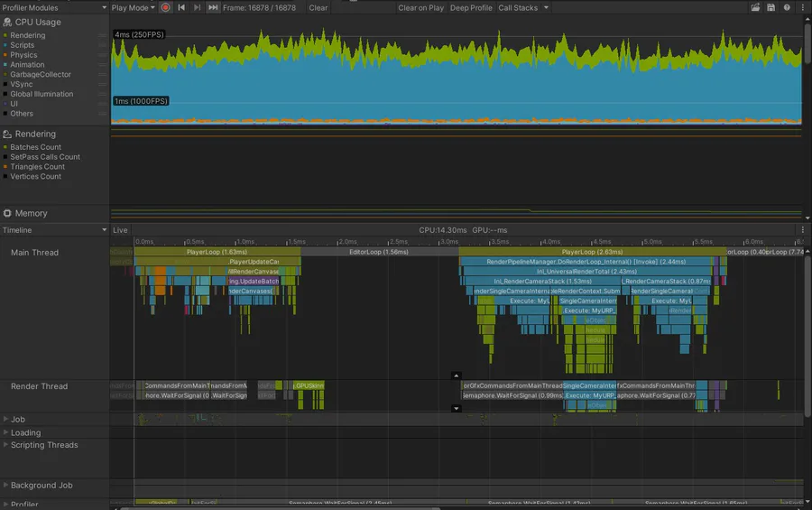Select the CPU Usage module title

(x=38, y=23)
